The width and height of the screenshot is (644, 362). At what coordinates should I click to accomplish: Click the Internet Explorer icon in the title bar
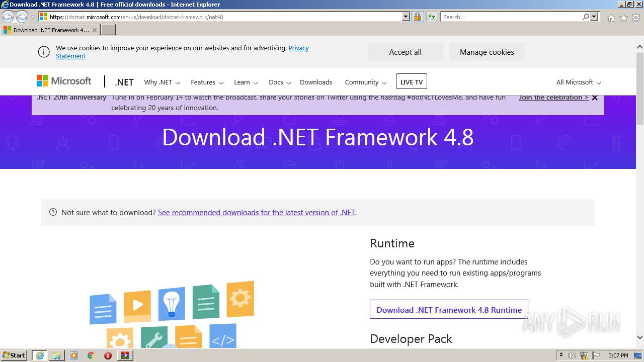(x=5, y=5)
